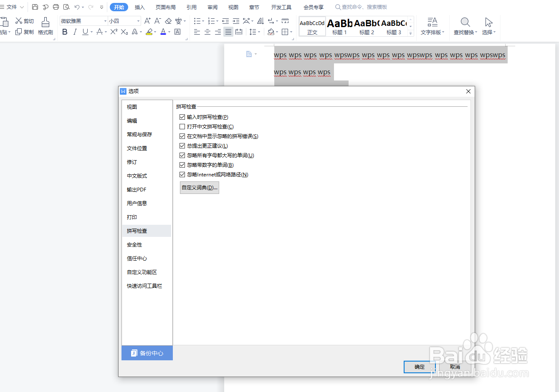Click the yellow text highlight color button
This screenshot has width=559, height=392.
click(x=149, y=32)
